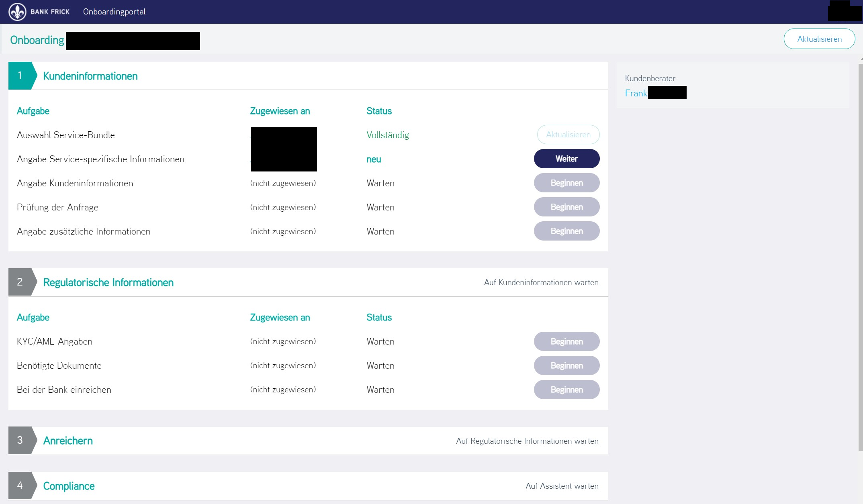The height and width of the screenshot is (504, 863).
Task: Click the section 3 arrow badge
Action: point(20,440)
